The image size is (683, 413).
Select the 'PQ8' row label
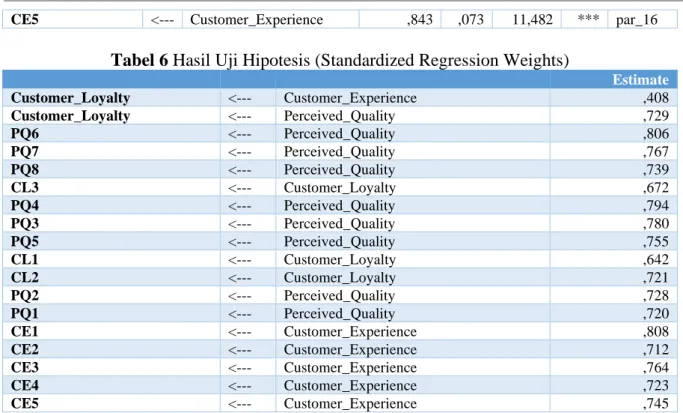point(25,169)
